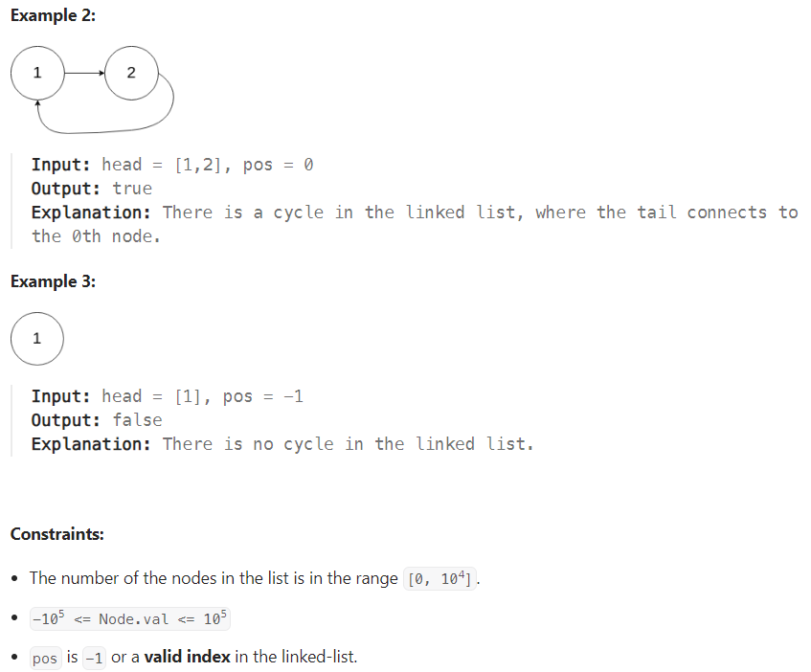Viewport: 811px width, 672px height.
Task: Click the 'pos' inline code label
Action: point(45,658)
